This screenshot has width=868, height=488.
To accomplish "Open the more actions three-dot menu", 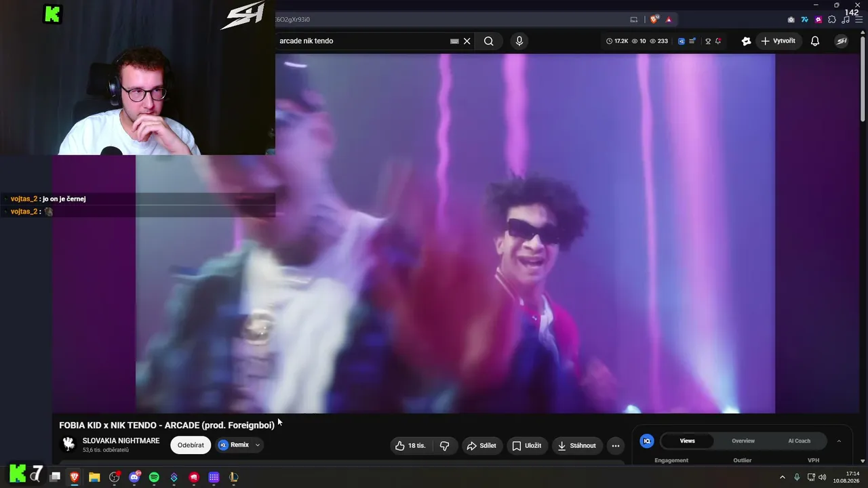I will [x=615, y=445].
